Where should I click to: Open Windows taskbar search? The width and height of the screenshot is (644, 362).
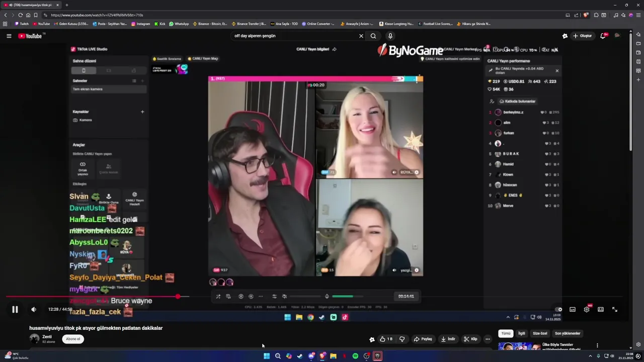pyautogui.click(x=278, y=356)
